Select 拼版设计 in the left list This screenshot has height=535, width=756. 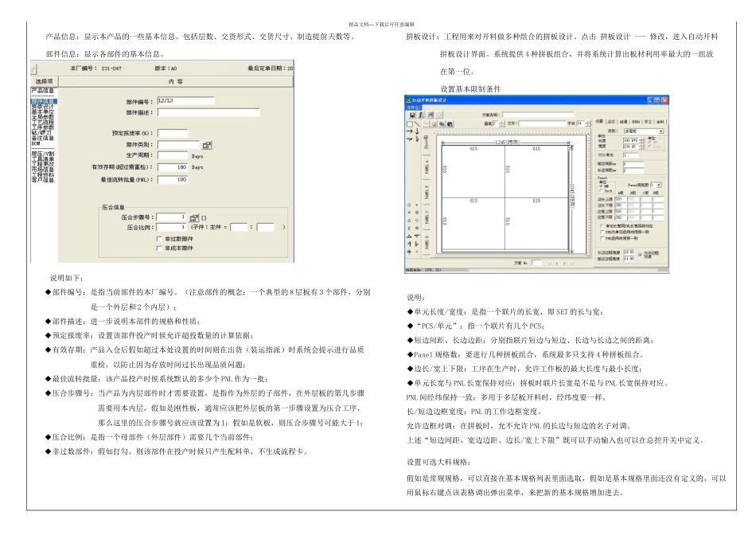point(42,107)
